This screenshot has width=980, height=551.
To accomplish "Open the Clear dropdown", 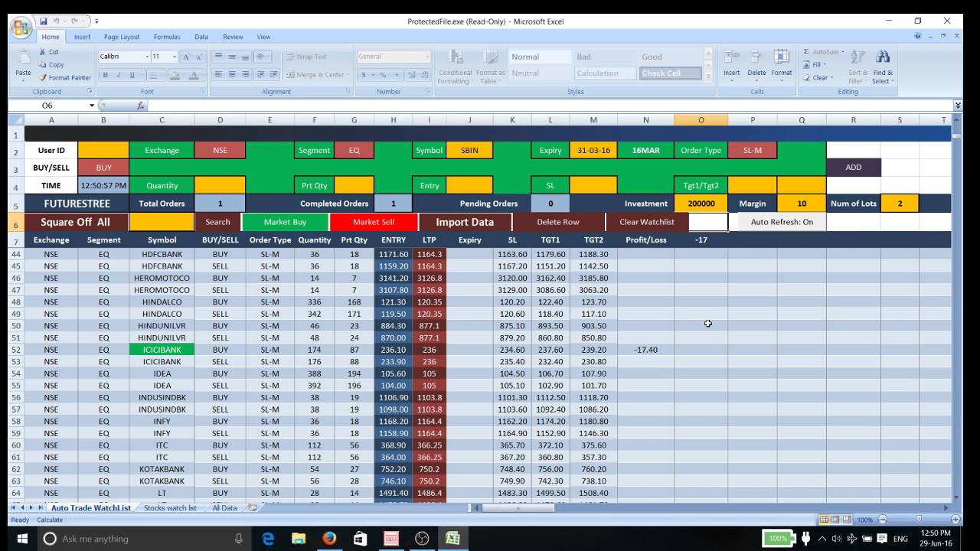I will pos(818,77).
